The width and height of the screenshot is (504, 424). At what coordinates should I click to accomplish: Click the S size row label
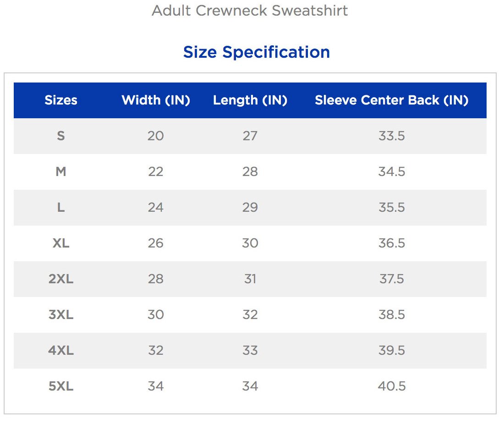point(61,136)
